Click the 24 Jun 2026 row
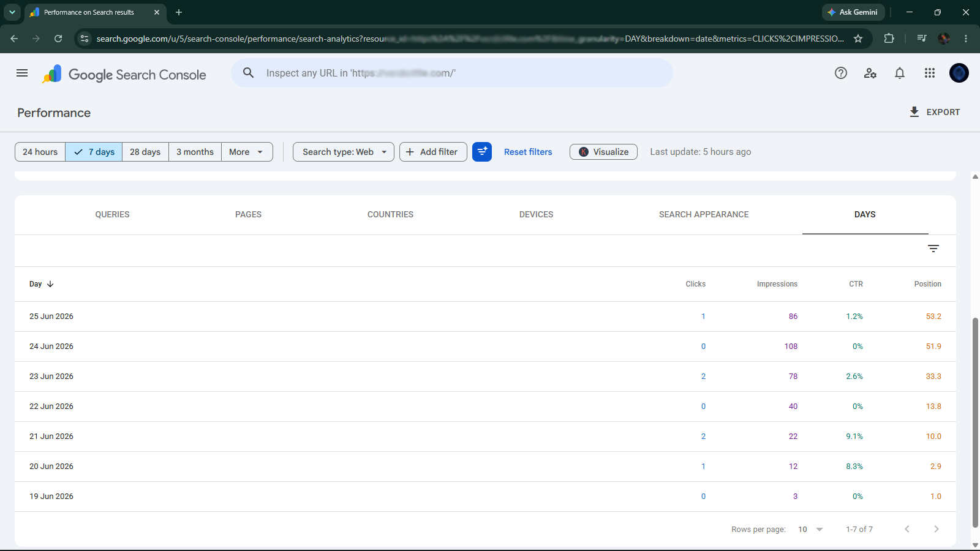 pyautogui.click(x=485, y=347)
